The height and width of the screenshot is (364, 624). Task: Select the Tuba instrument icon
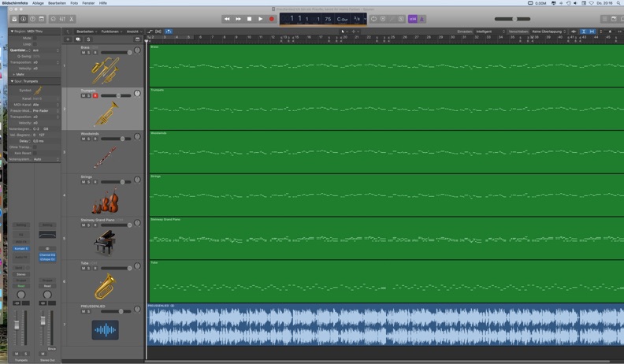105,286
